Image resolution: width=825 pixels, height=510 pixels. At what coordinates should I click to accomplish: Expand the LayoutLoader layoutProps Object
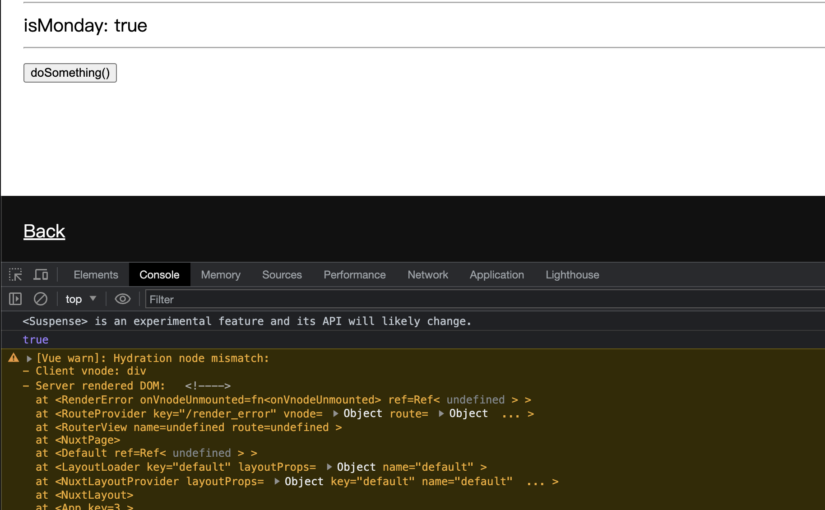pyautogui.click(x=329, y=467)
